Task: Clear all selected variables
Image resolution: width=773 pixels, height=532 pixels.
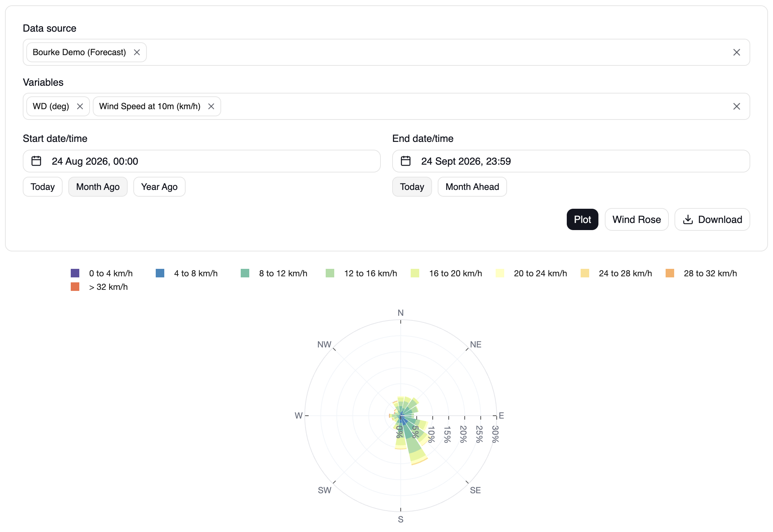Action: (x=736, y=106)
